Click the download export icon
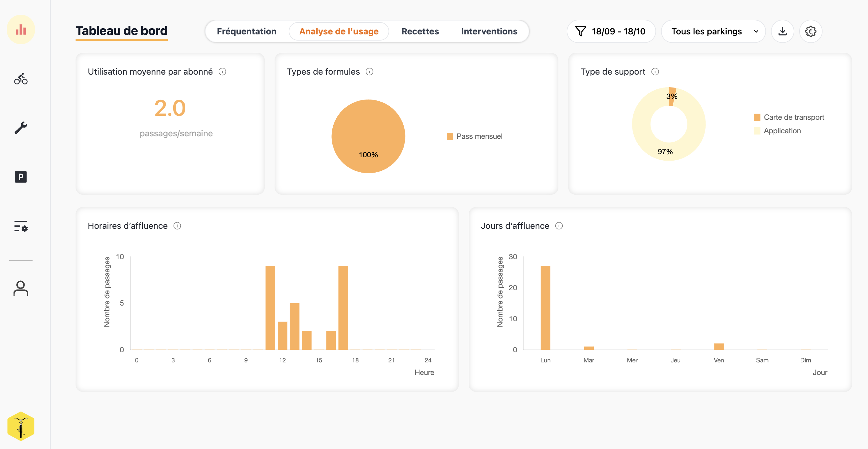The width and height of the screenshot is (868, 449). [782, 31]
